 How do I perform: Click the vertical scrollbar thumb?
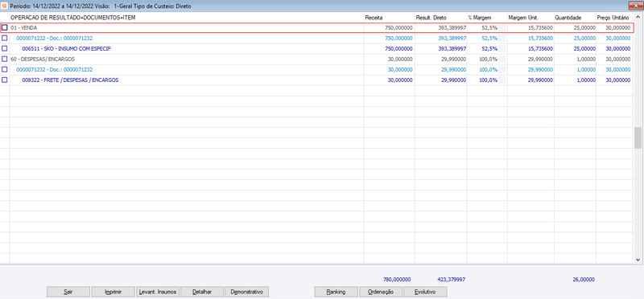(638, 137)
